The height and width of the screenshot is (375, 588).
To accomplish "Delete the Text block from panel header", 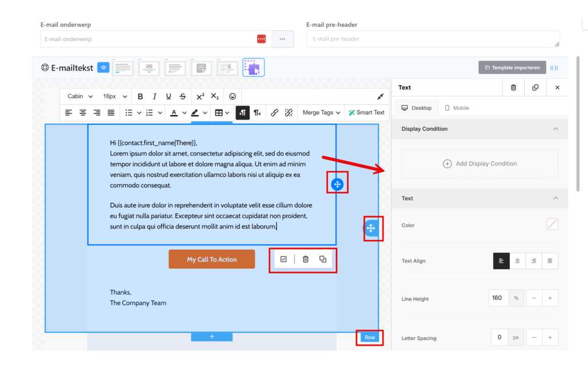I will [x=513, y=87].
